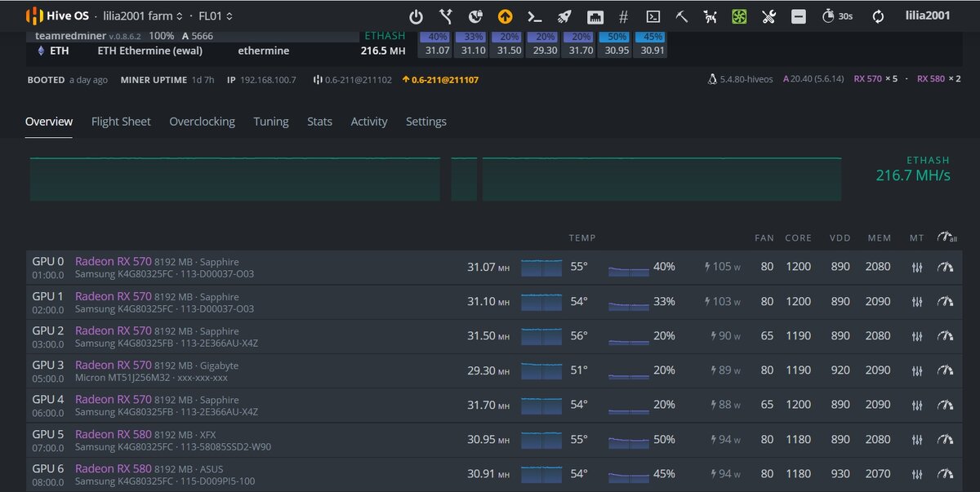980x492 pixels.
Task: Open GPU 0 overclock sliders icon
Action: coord(917,268)
